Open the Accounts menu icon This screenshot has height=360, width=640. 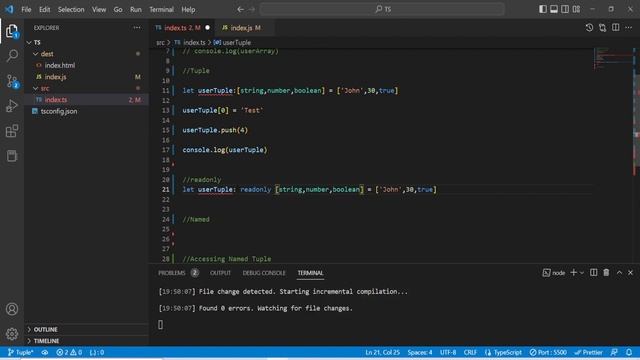coord(12,309)
